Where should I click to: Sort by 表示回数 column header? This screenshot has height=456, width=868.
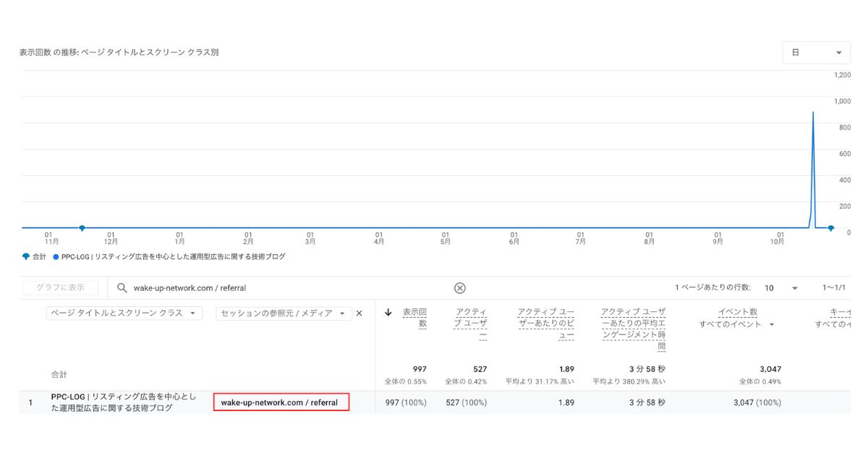click(414, 318)
